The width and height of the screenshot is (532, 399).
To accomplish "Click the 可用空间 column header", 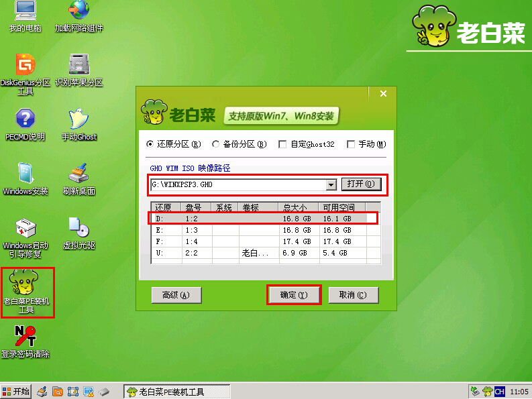I will point(342,207).
